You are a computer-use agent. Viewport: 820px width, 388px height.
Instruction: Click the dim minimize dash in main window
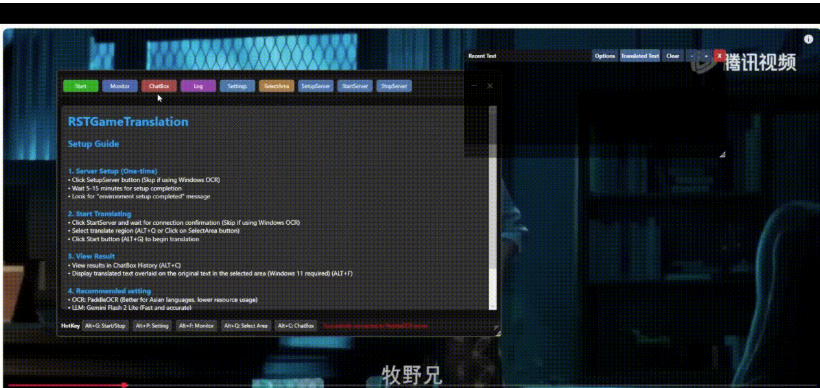(474, 86)
